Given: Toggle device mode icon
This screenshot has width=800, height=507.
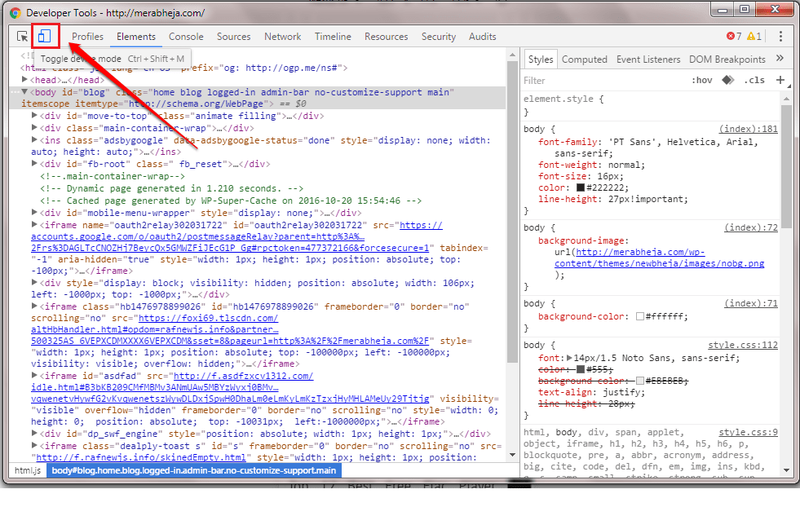Looking at the screenshot, I should (44, 36).
